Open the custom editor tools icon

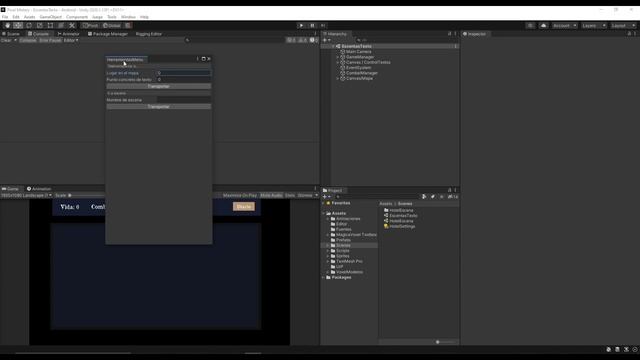point(72,25)
